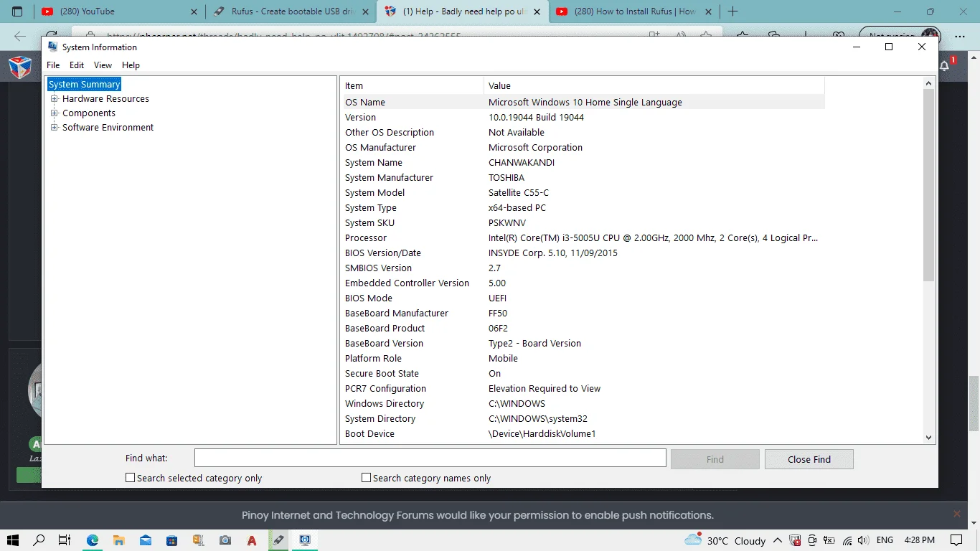This screenshot has width=980, height=551.
Task: Dismiss the push notification permission banner
Action: (957, 514)
